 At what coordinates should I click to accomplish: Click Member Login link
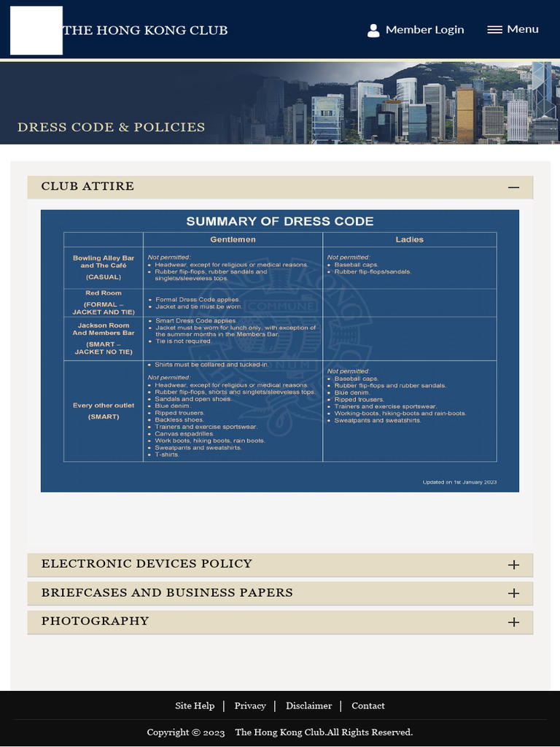click(425, 29)
